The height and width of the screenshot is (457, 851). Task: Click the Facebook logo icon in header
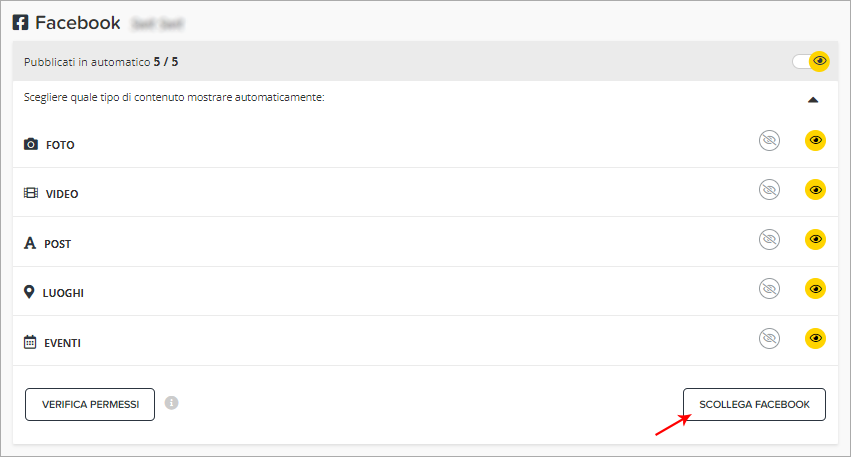tap(20, 23)
